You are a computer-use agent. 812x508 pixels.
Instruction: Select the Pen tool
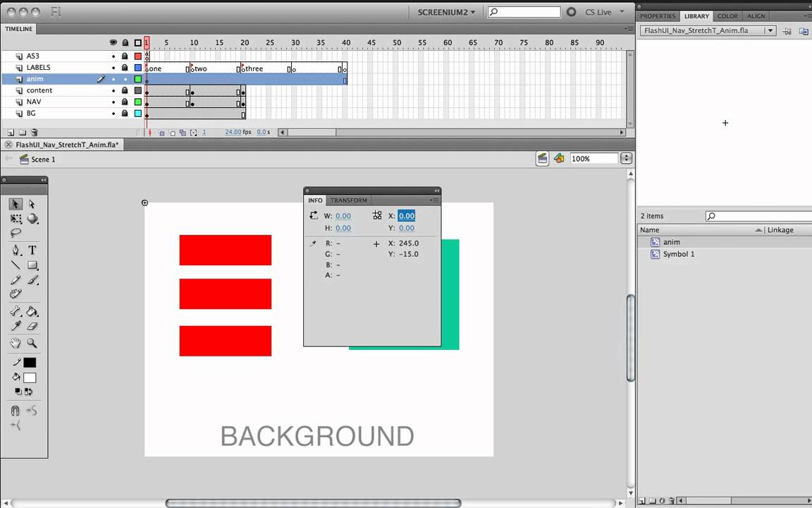[16, 250]
